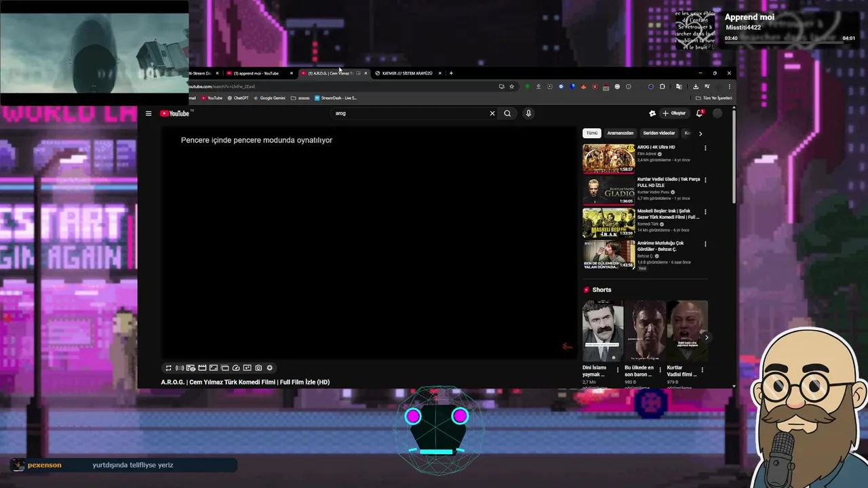Image resolution: width=868 pixels, height=488 pixels.
Task: Open options for 'Kurtlar Vadisi filmi' short
Action: (702, 370)
